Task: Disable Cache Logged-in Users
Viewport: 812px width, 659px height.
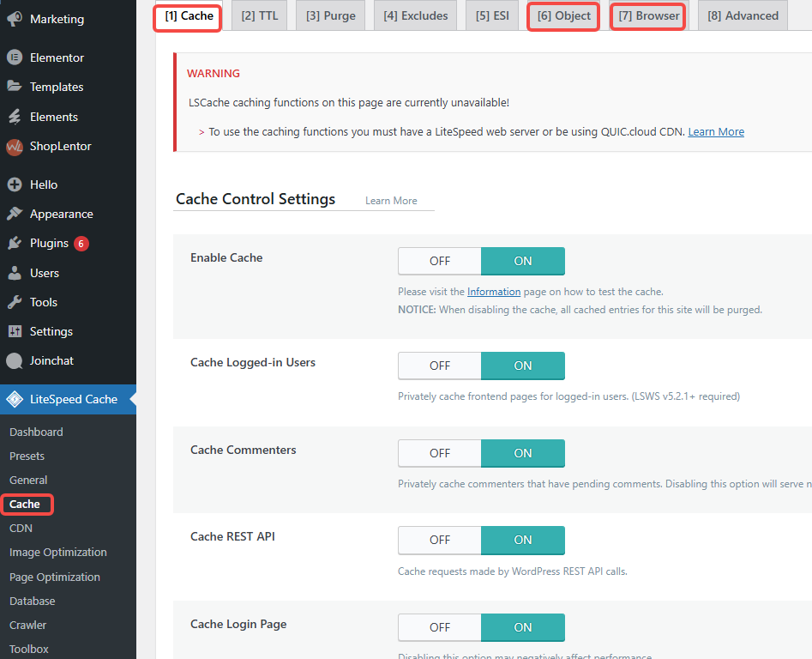Action: [x=439, y=366]
